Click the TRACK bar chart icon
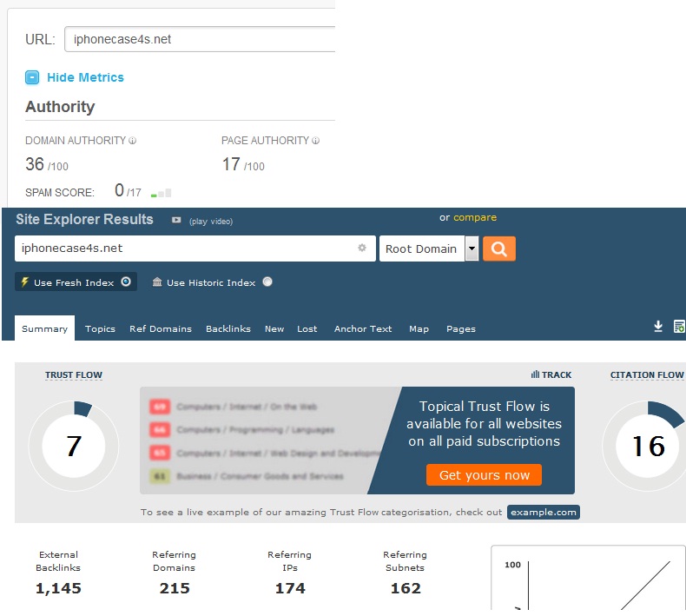Viewport: 686px width, 616px height. [x=535, y=374]
